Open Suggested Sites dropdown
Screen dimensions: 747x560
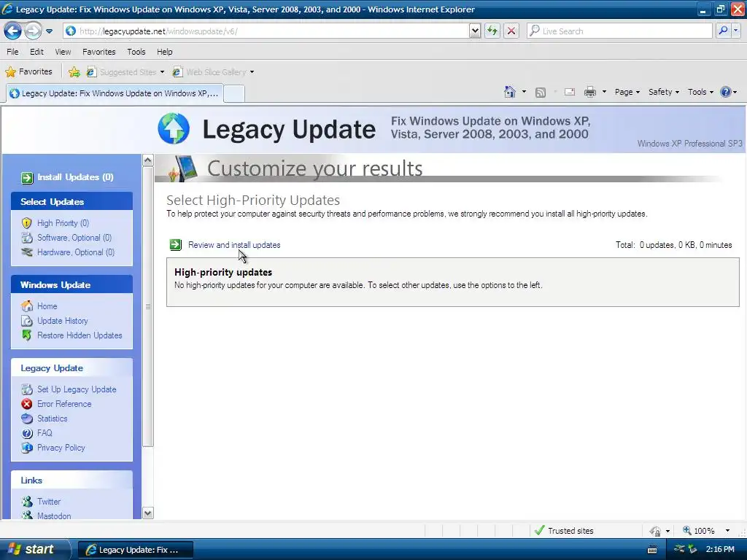click(125, 72)
